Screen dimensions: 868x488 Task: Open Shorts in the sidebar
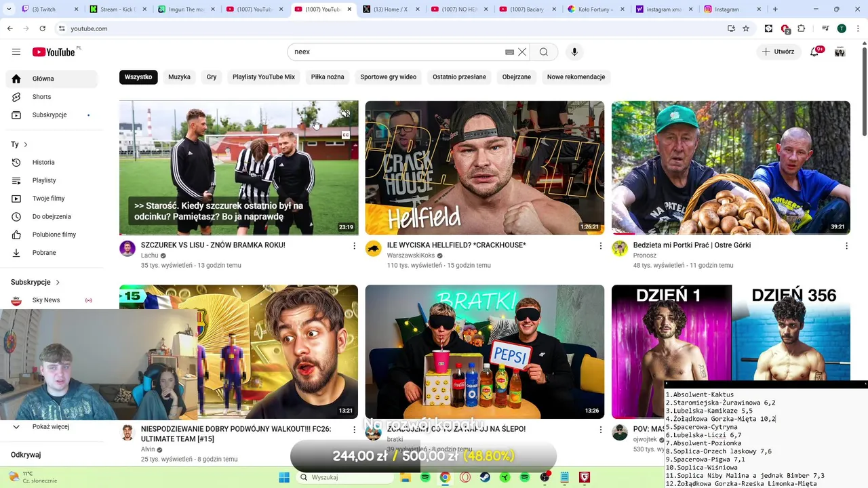coord(52,97)
